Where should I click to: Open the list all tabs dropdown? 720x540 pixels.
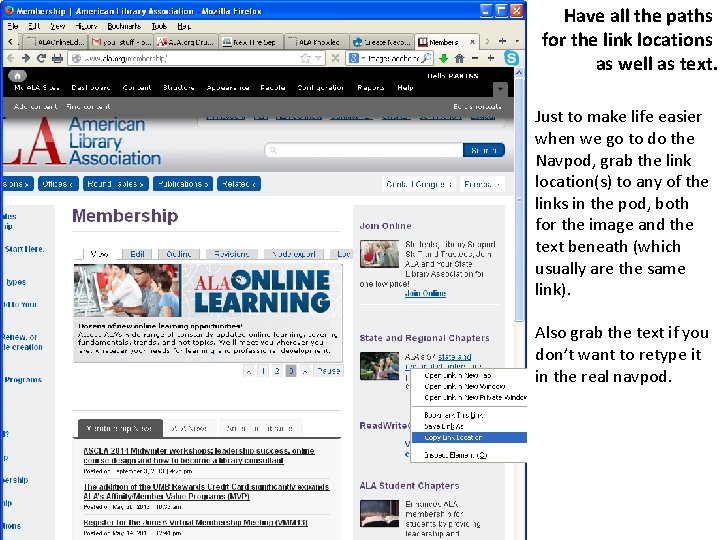pos(517,41)
